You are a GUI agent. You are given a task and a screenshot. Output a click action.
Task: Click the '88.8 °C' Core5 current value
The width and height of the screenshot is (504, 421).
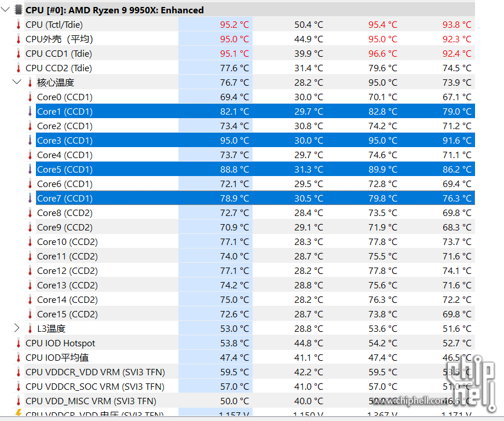[x=234, y=169]
